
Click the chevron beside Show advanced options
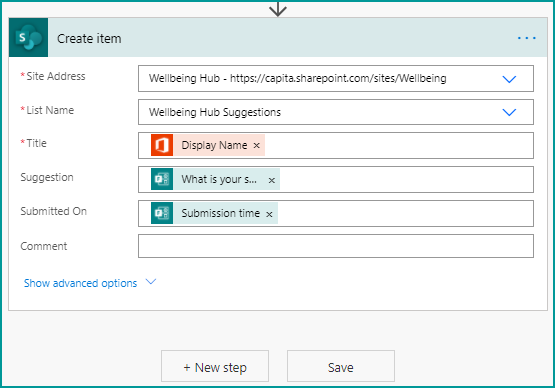pos(151,282)
